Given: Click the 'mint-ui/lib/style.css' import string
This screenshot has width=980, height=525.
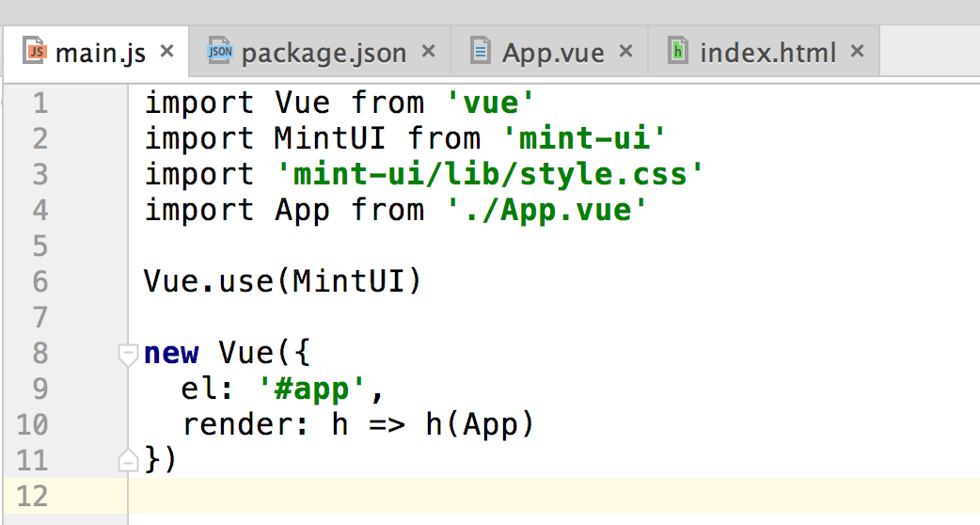Looking at the screenshot, I should click(491, 174).
